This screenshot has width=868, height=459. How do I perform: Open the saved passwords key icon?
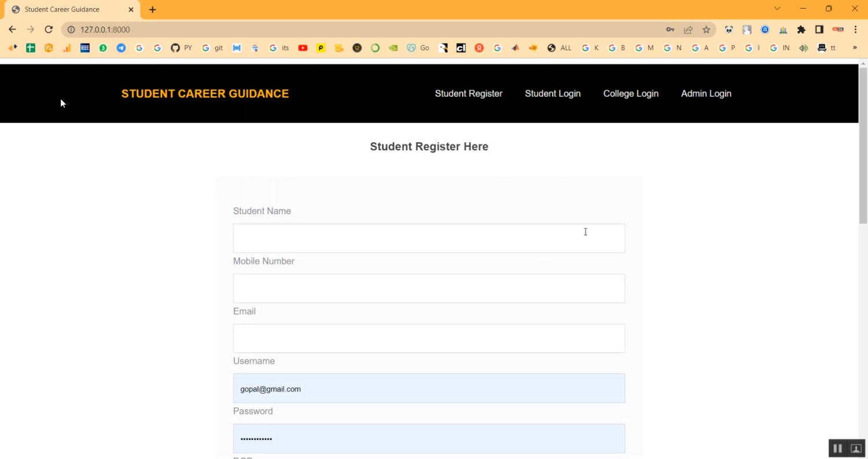point(670,29)
